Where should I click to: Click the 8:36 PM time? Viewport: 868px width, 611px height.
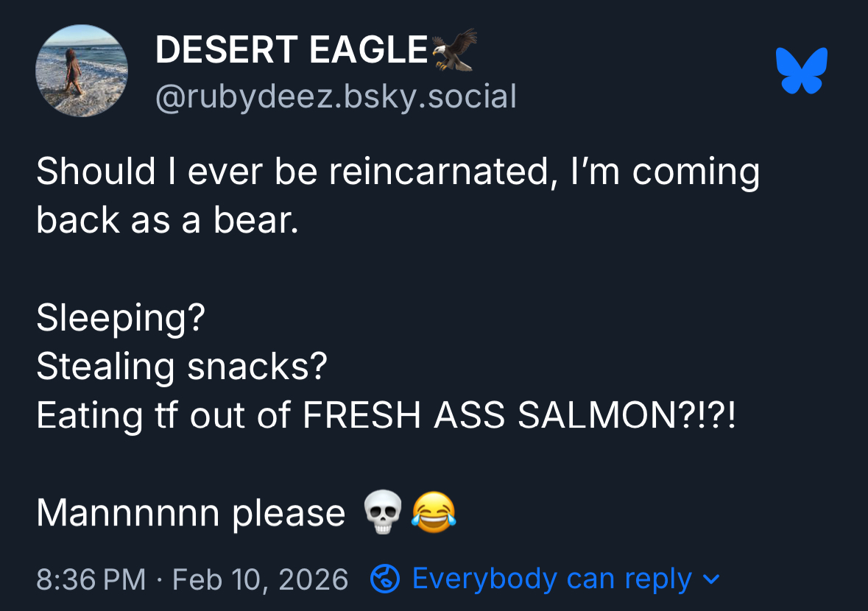[91, 579]
